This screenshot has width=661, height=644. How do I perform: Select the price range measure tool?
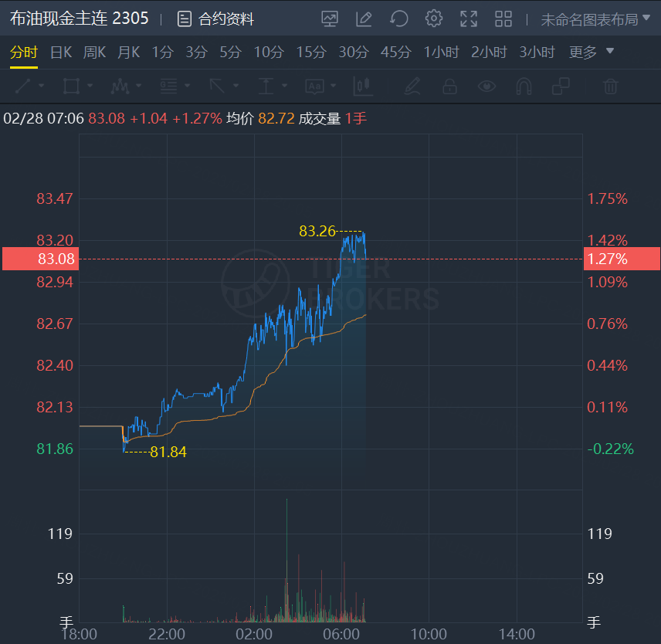pyautogui.click(x=266, y=86)
